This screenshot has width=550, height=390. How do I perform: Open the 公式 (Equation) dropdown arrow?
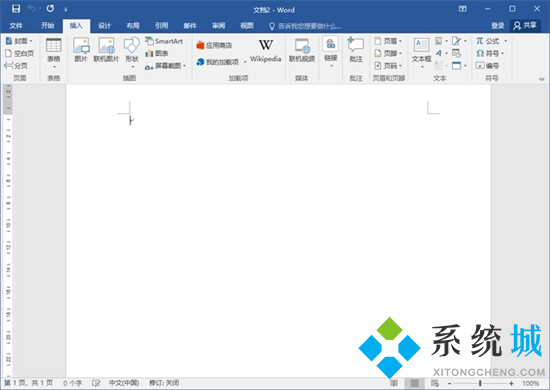(505, 41)
